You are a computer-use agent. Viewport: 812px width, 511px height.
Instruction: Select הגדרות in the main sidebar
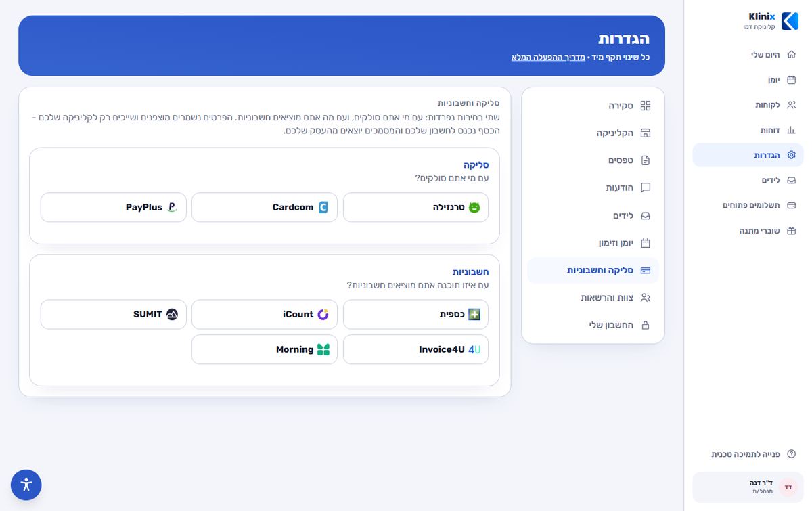748,155
